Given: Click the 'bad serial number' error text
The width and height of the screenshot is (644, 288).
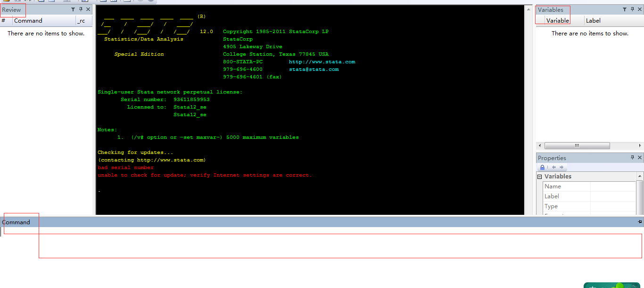Looking at the screenshot, I should tap(125, 168).
